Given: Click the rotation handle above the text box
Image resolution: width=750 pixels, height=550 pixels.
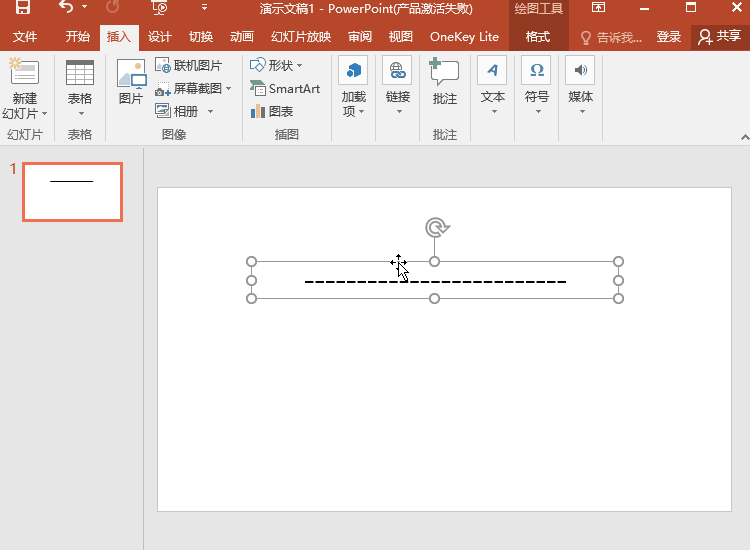Looking at the screenshot, I should coord(436,227).
